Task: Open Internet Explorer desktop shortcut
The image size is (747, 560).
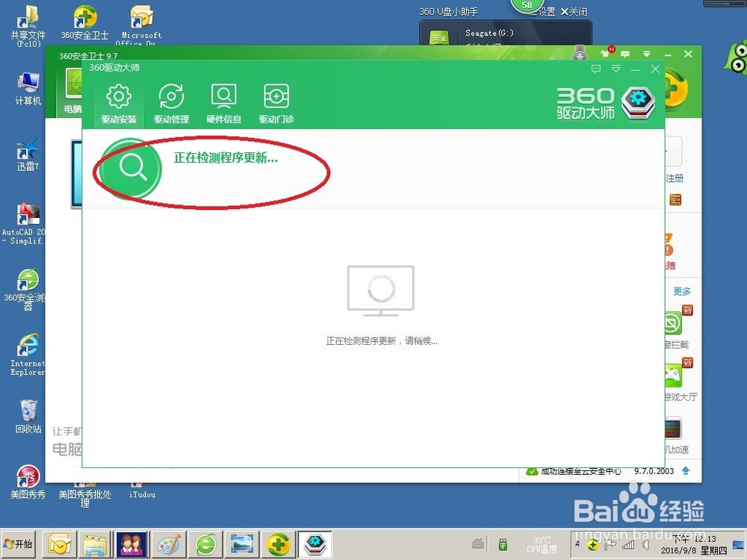Action: tap(27, 355)
